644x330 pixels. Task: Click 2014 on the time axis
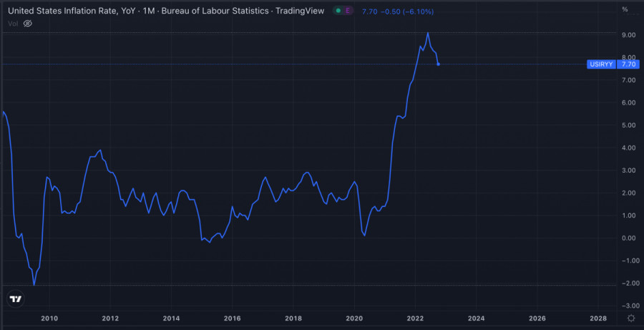pos(171,319)
